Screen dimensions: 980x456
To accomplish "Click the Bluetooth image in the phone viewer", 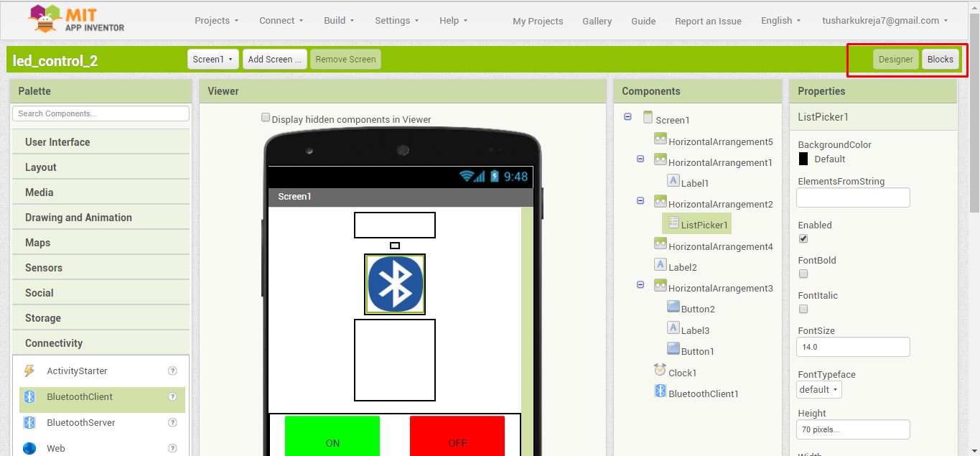I will coord(395,284).
